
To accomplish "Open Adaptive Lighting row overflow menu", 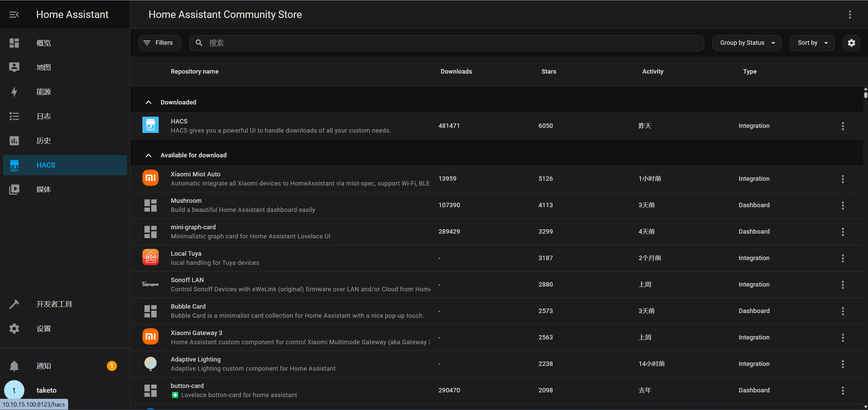I will pos(843,364).
